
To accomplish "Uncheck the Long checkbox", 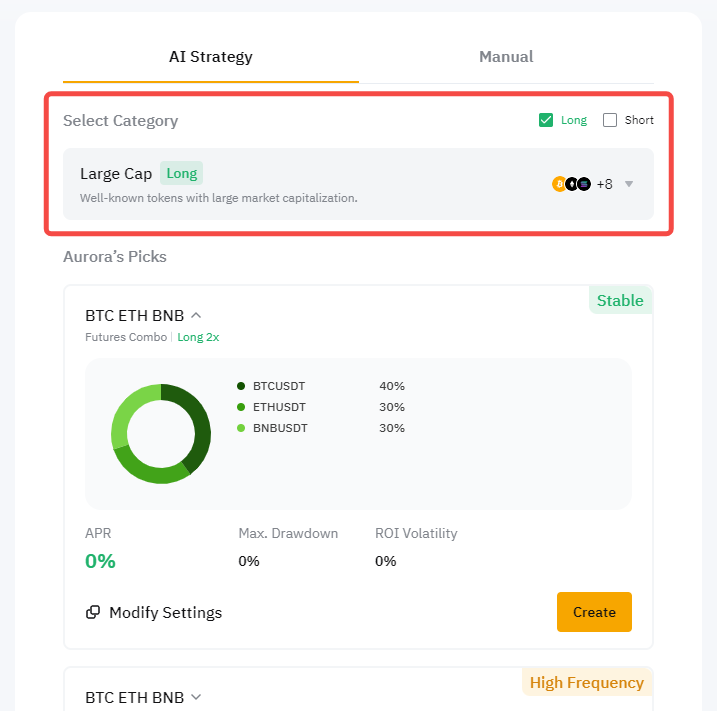I will 546,120.
